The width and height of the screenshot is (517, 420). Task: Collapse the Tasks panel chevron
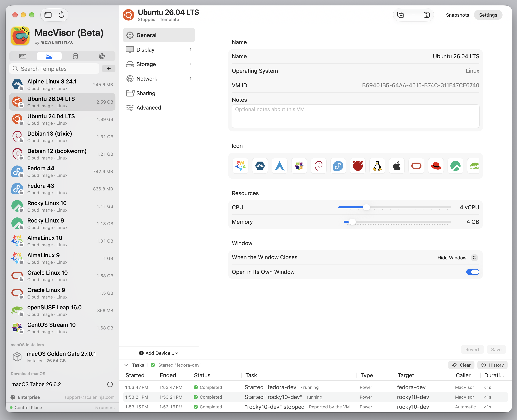(126, 365)
